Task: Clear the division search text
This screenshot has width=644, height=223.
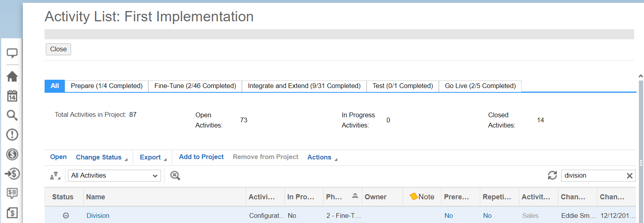Action: [x=629, y=176]
